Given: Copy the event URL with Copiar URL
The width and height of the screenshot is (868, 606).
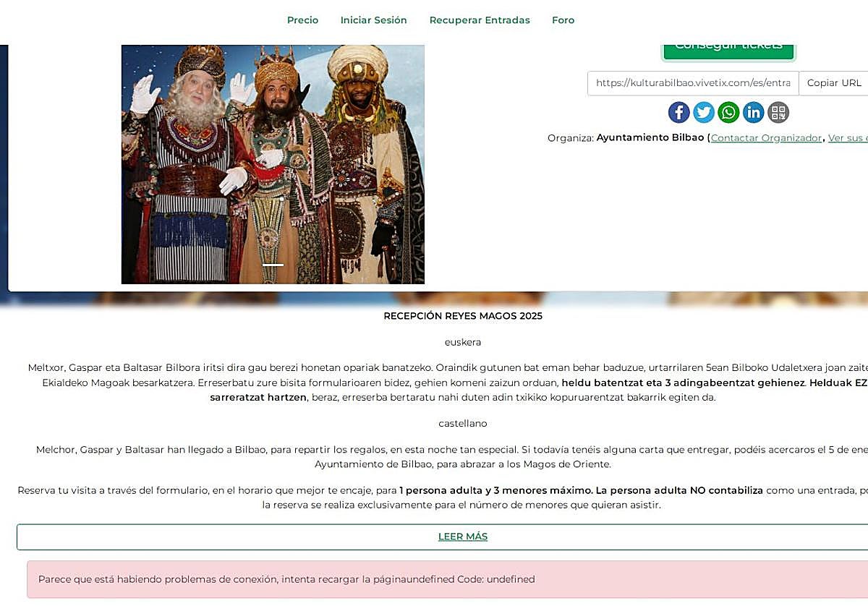Looking at the screenshot, I should (833, 82).
